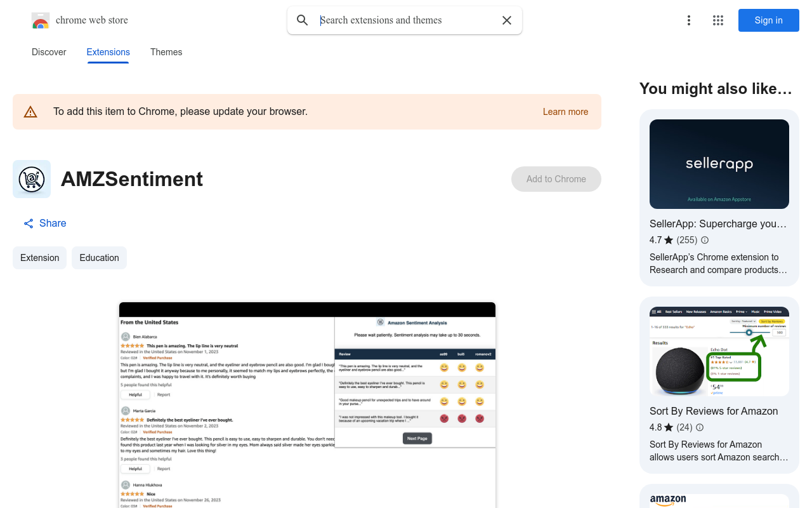This screenshot has height=508, width=812.
Task: Clear the search box with X icon
Action: coord(507,20)
